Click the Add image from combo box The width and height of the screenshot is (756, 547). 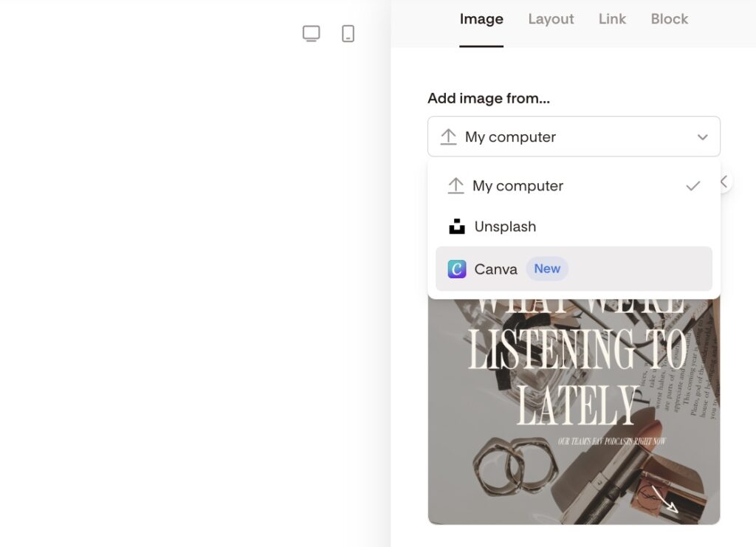573,137
